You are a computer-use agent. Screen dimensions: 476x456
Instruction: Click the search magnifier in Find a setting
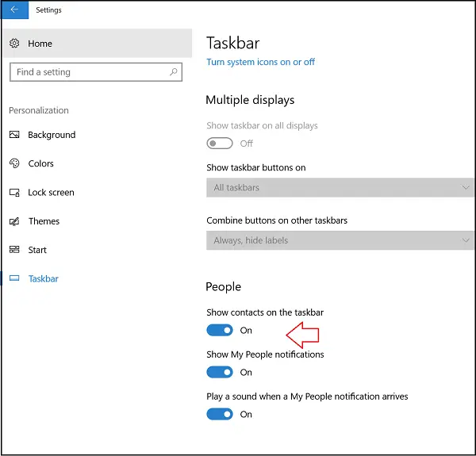tap(173, 72)
